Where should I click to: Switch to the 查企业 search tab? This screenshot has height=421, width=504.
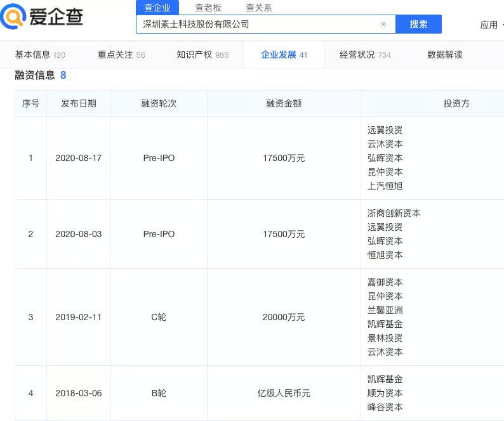[x=157, y=8]
